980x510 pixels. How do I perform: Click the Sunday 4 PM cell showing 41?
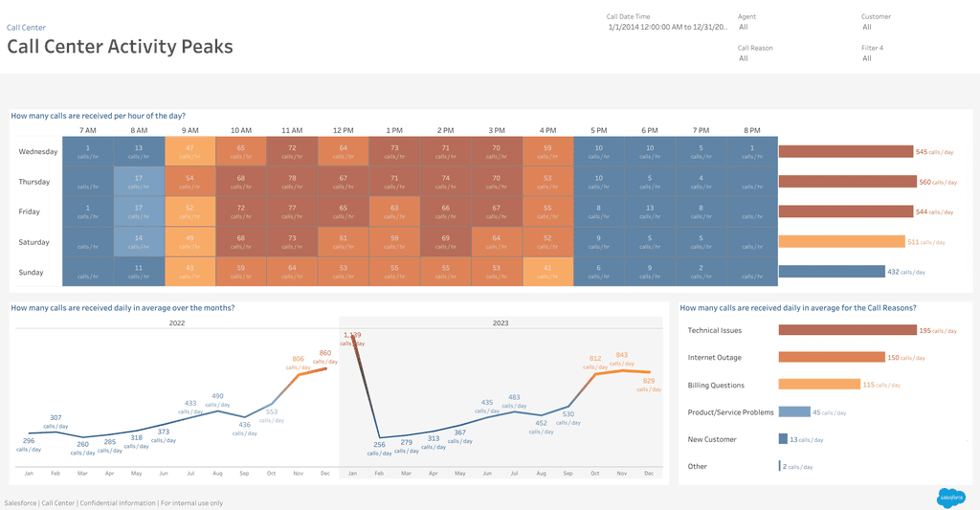547,272
